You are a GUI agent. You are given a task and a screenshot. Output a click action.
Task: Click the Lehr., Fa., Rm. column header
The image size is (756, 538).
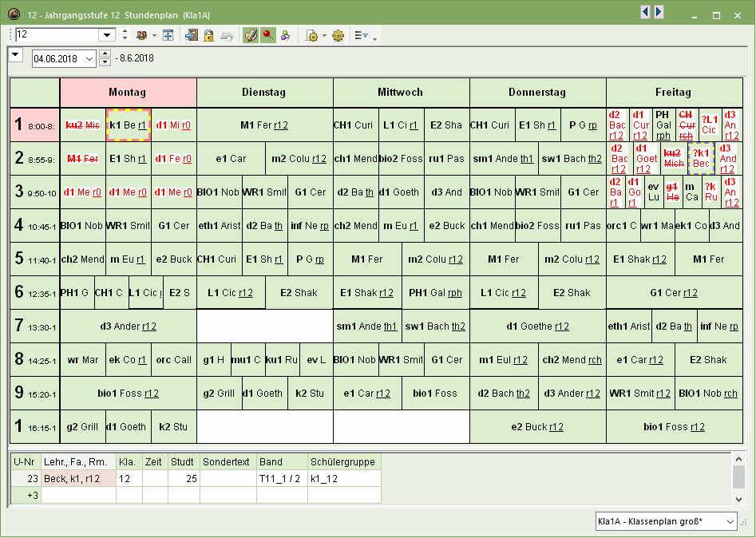point(78,462)
